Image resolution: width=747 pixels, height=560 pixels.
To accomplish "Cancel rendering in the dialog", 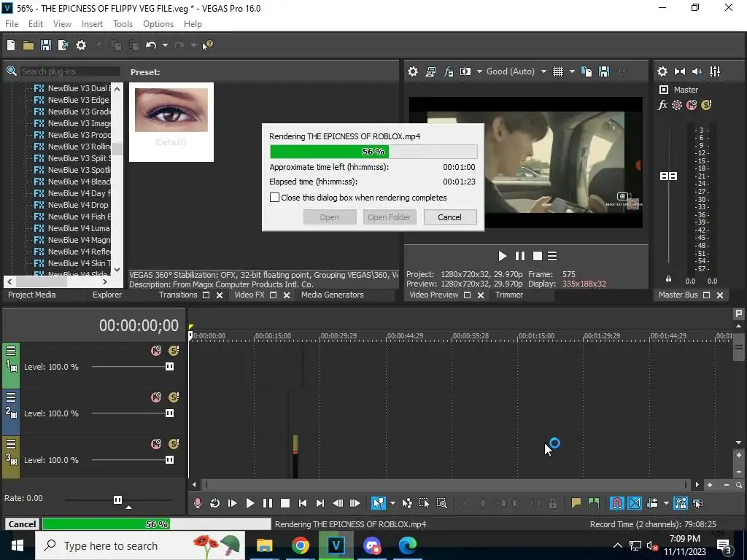I will click(449, 217).
